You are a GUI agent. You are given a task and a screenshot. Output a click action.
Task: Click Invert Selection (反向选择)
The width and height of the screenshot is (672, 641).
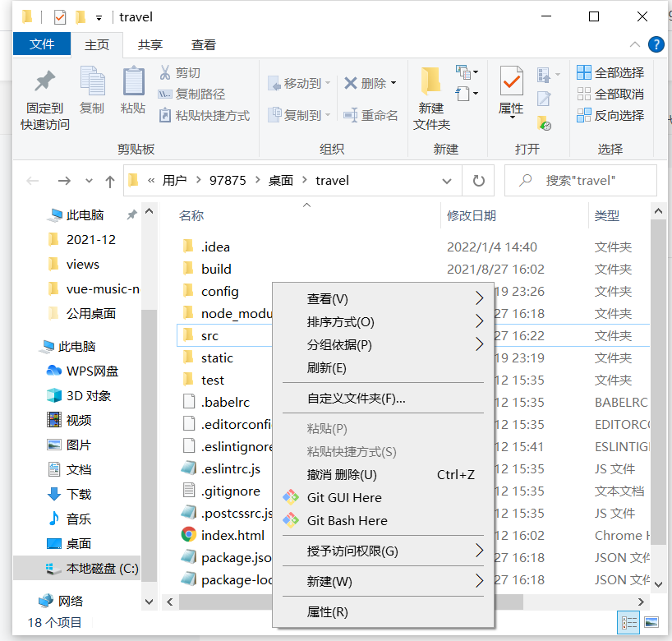point(610,115)
